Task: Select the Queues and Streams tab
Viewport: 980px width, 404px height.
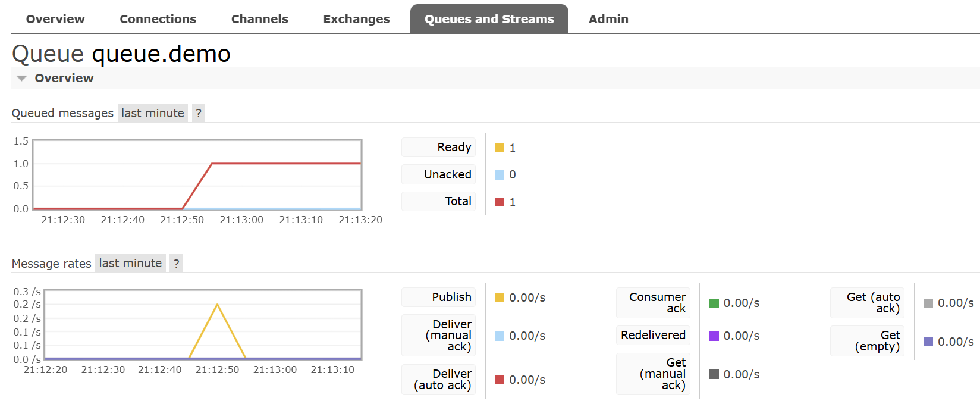Action: pos(489,19)
